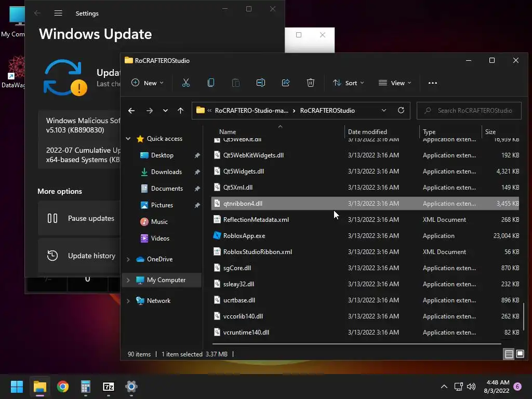Expand the OneDrive tree node

pyautogui.click(x=128, y=259)
